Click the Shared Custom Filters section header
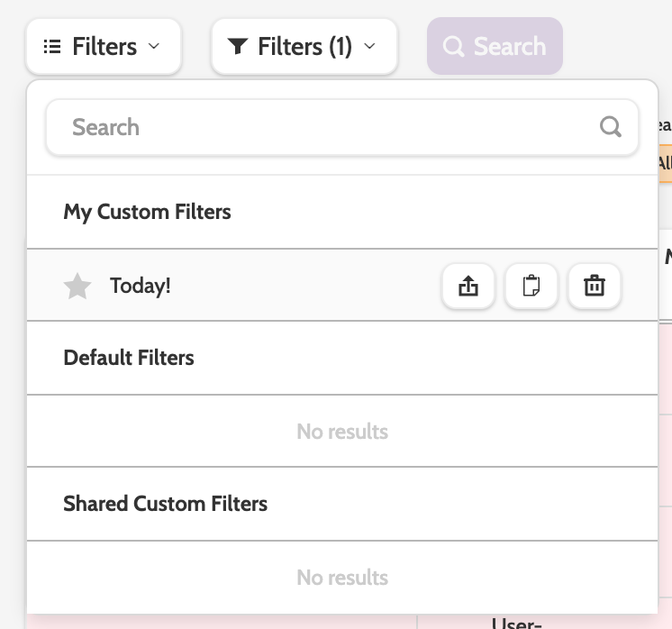672x629 pixels. pos(165,503)
